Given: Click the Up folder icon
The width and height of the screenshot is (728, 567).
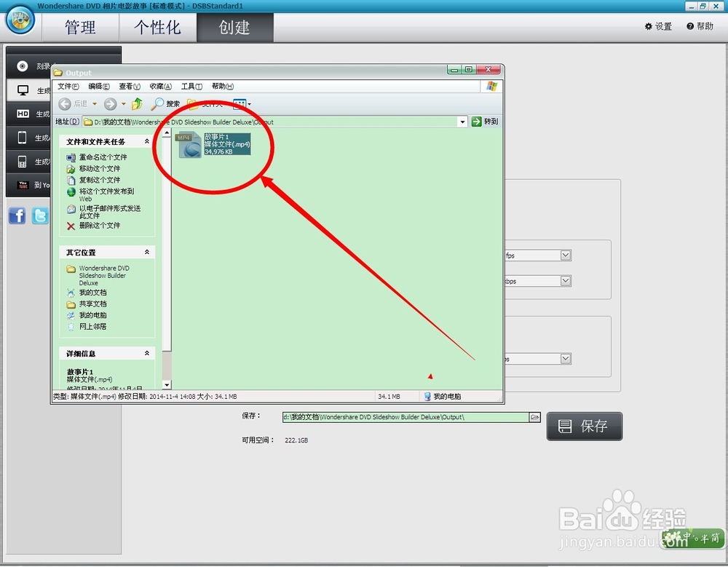Looking at the screenshot, I should [137, 104].
